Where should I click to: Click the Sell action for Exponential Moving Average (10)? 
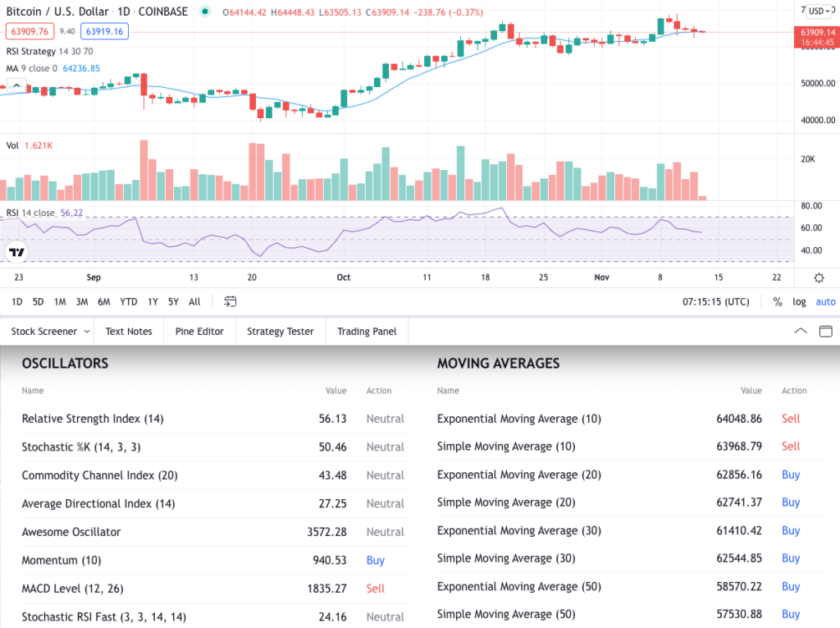(791, 419)
